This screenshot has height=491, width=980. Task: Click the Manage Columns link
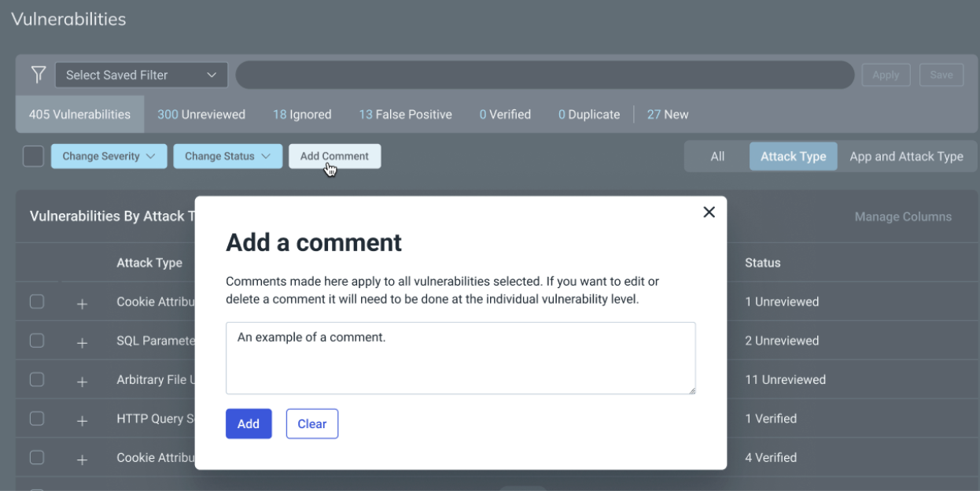903,216
